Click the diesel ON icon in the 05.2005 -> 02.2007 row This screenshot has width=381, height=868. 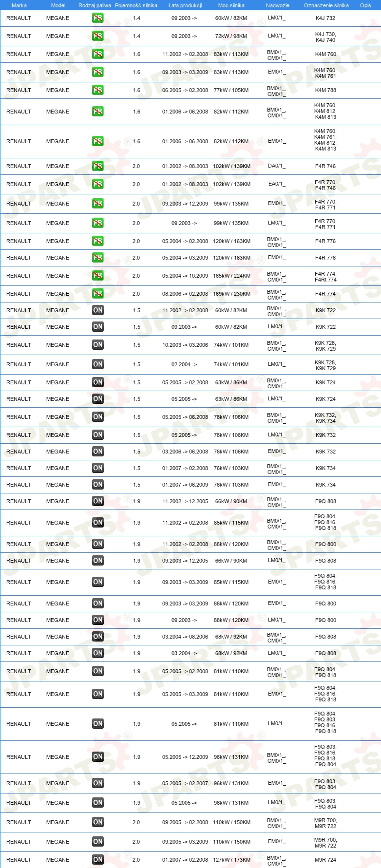tap(98, 783)
